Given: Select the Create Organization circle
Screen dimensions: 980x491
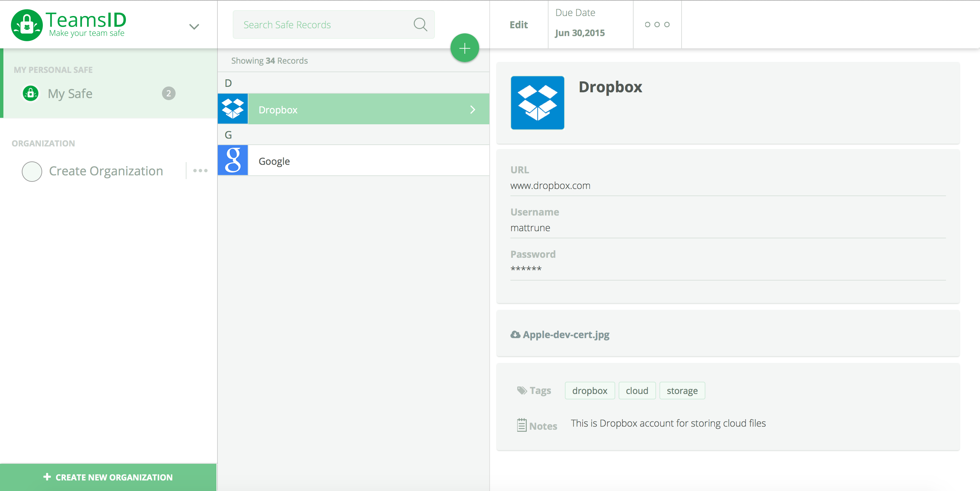Looking at the screenshot, I should 32,171.
